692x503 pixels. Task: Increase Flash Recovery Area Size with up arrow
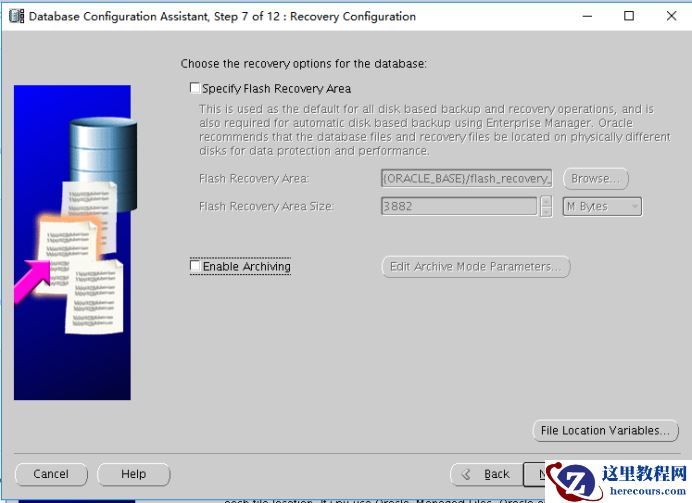point(546,202)
